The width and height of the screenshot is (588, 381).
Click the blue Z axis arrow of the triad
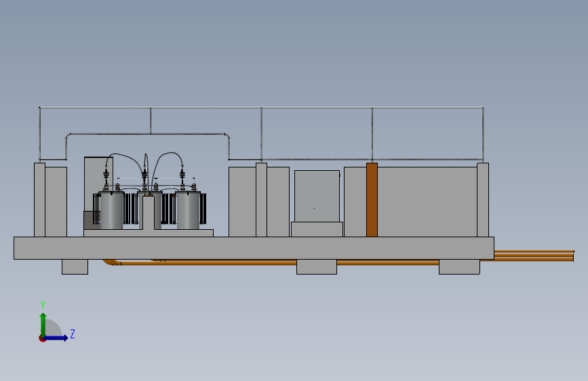pos(56,338)
